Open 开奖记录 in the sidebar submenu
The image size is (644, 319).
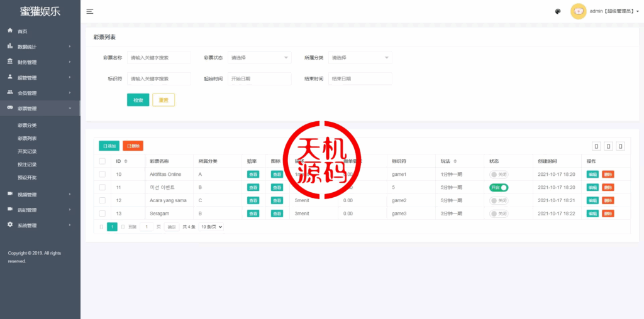(27, 151)
